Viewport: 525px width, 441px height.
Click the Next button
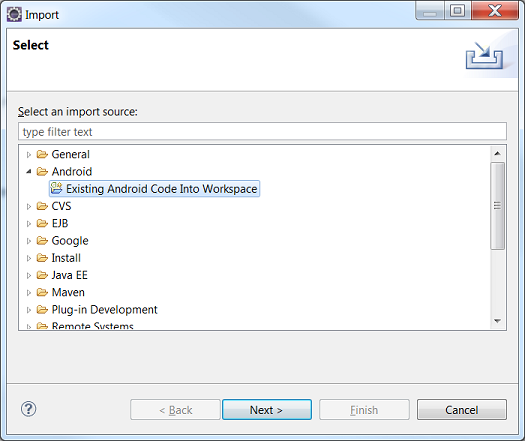pos(267,410)
